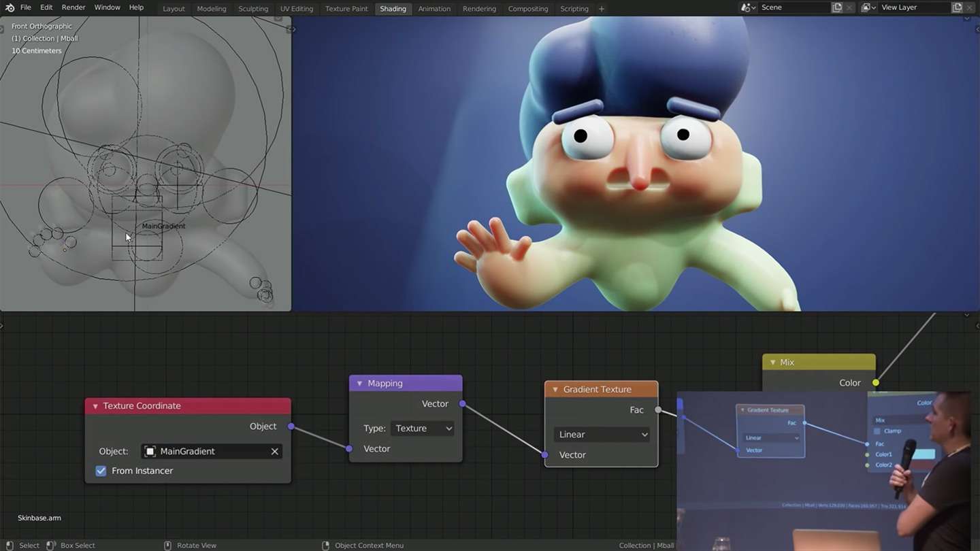Screen dimensions: 980x551
Task: Switch to the UV Editing workspace tab
Action: coord(296,8)
